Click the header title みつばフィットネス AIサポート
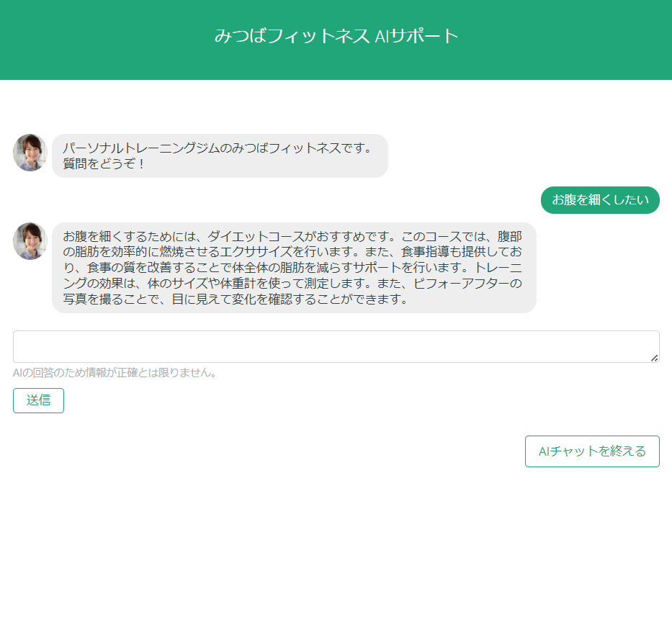The height and width of the screenshot is (640, 672). 336,36
